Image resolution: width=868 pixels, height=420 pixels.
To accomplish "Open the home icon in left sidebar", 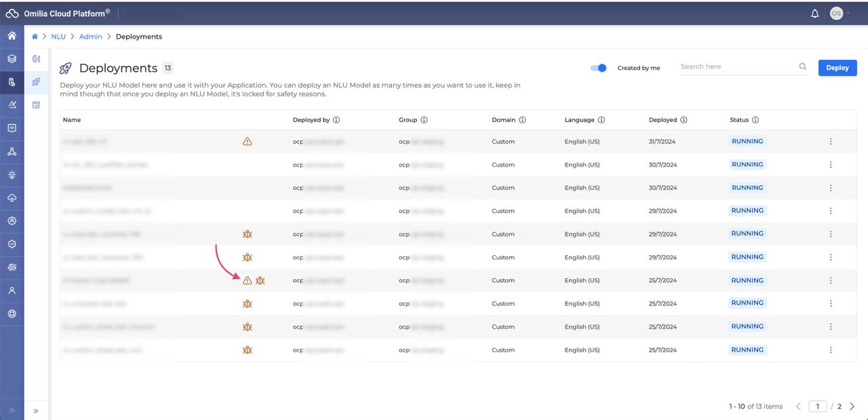I will (12, 36).
